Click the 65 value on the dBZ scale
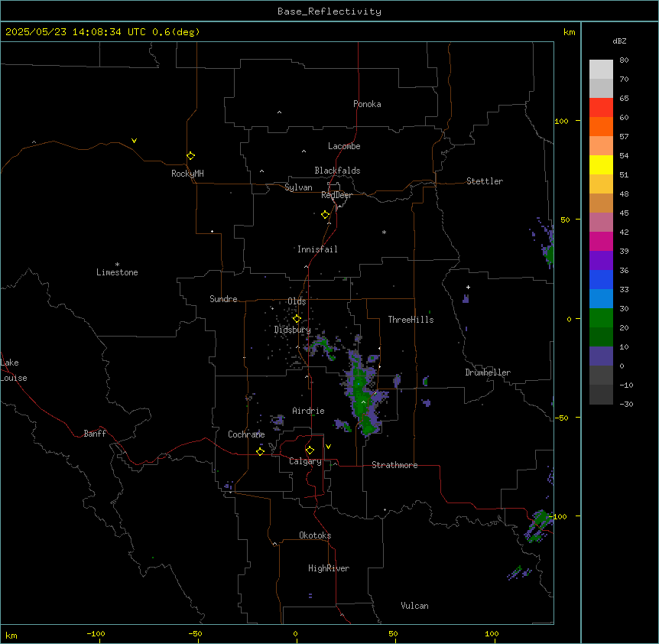Screen dimensions: 659x644 [x=624, y=98]
